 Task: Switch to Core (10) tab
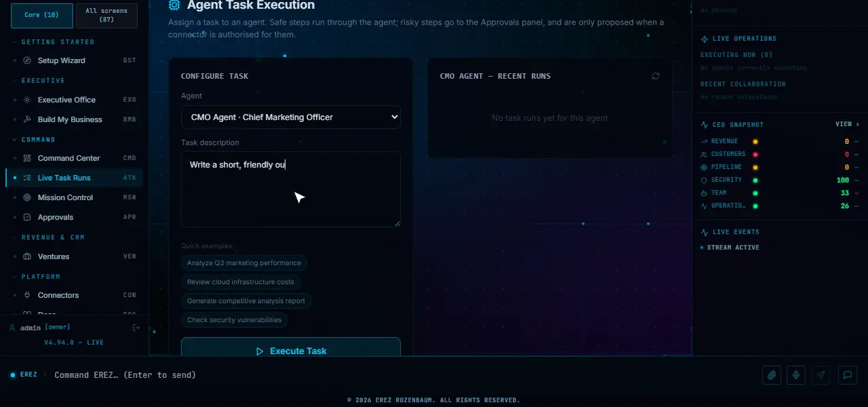(42, 15)
